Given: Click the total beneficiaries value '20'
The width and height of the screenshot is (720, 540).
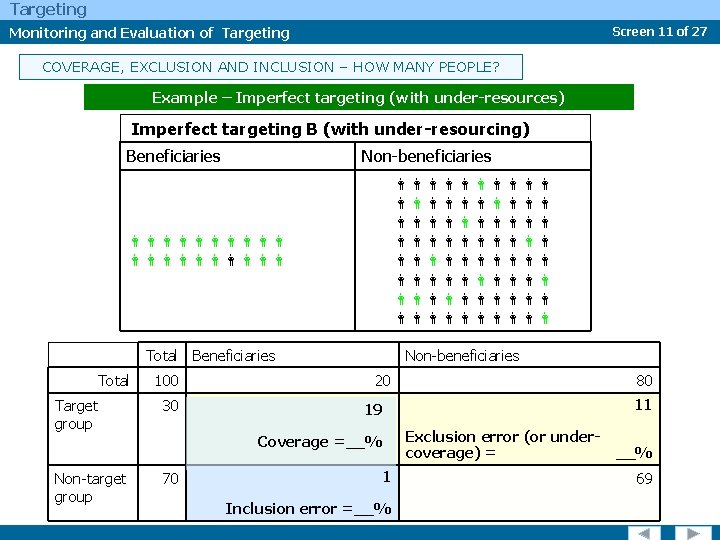Looking at the screenshot, I should pos(382,381).
